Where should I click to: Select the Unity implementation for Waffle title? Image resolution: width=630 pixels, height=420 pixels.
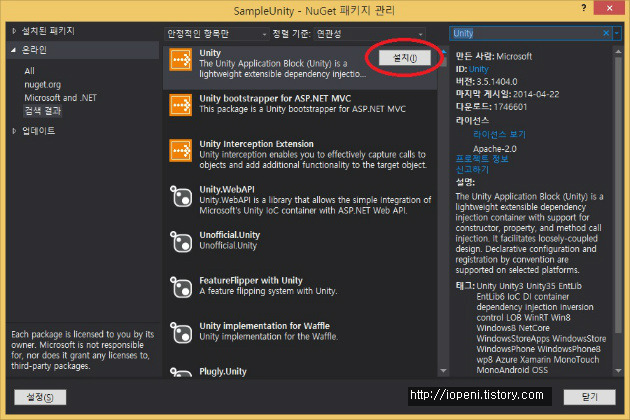[x=264, y=326]
